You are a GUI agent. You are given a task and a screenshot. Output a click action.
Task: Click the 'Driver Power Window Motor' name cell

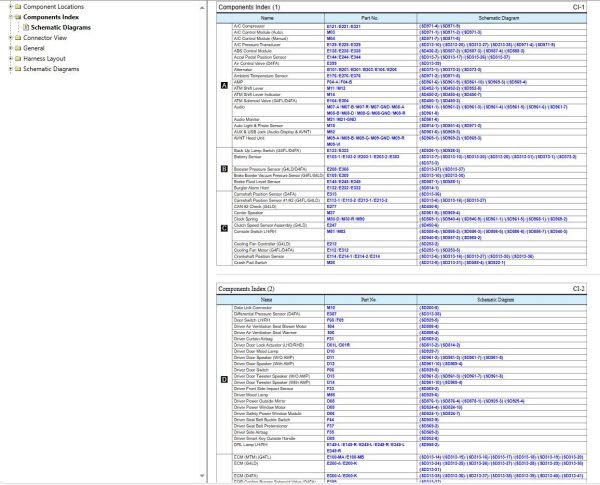[278, 407]
